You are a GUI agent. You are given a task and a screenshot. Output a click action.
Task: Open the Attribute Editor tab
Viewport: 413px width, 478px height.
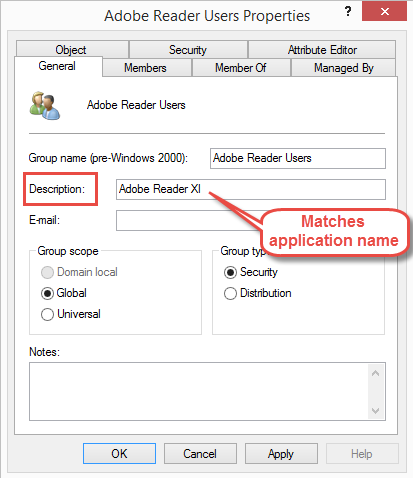(x=322, y=50)
